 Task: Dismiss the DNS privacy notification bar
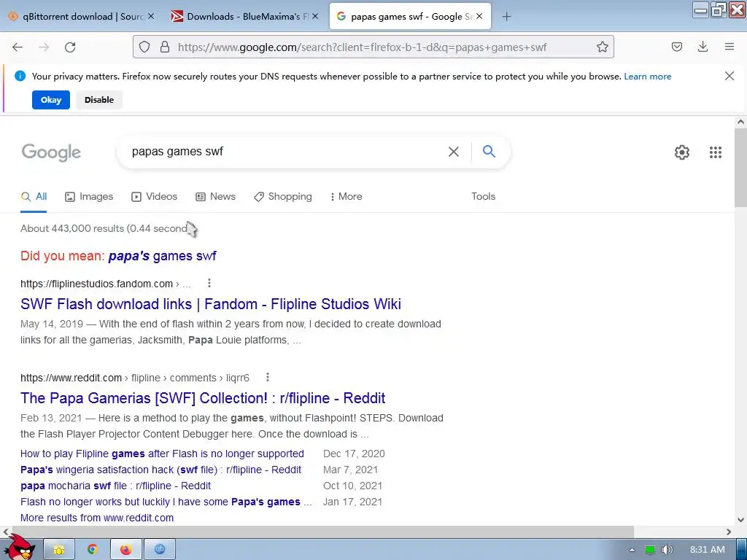point(729,76)
